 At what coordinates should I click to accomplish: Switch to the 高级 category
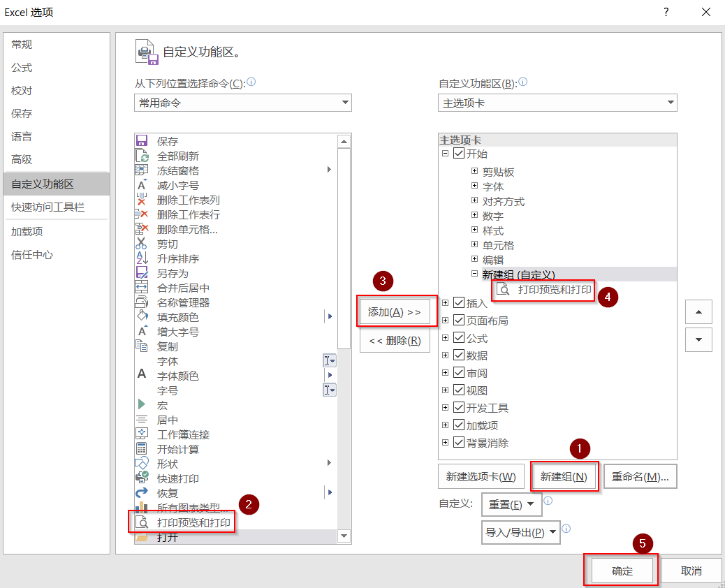coord(57,159)
